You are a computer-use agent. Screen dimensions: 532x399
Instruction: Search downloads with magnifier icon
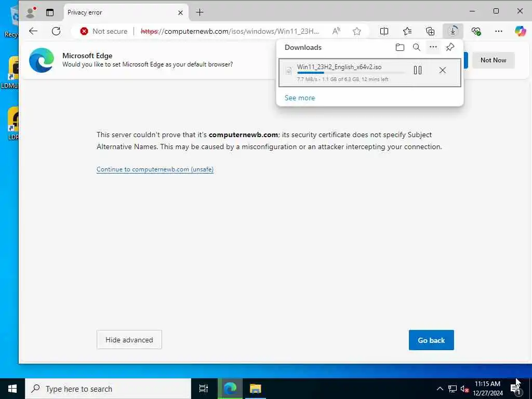pyautogui.click(x=417, y=47)
